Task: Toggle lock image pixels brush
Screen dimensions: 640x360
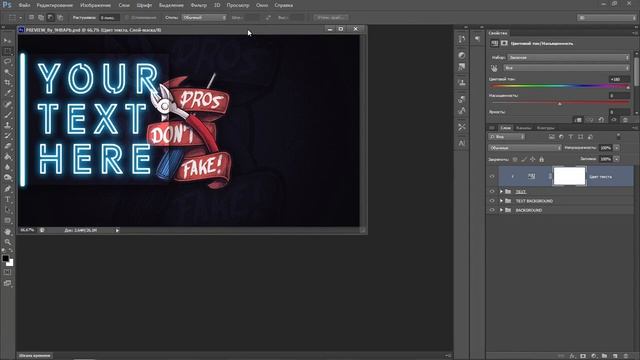Action: [524, 159]
